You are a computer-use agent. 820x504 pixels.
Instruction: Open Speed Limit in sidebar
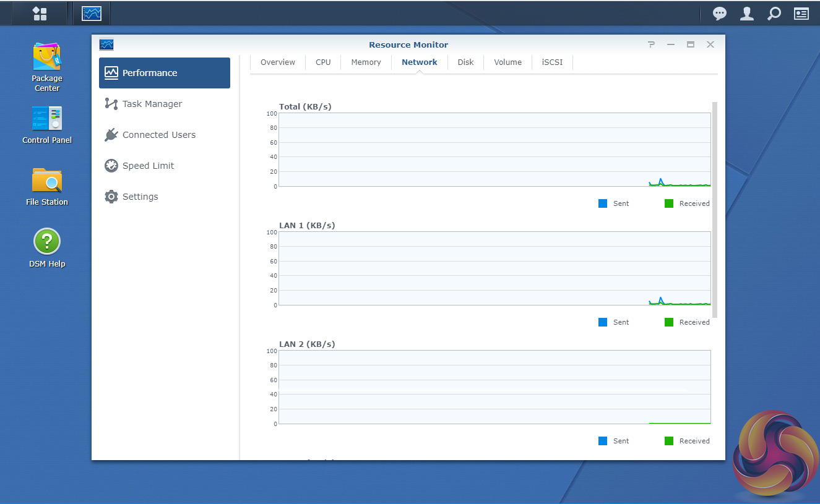148,166
